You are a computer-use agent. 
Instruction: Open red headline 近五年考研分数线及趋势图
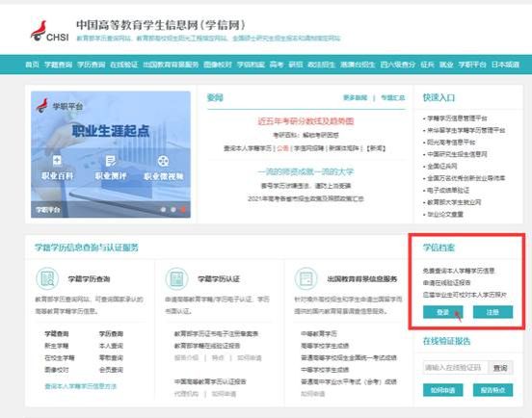point(306,121)
